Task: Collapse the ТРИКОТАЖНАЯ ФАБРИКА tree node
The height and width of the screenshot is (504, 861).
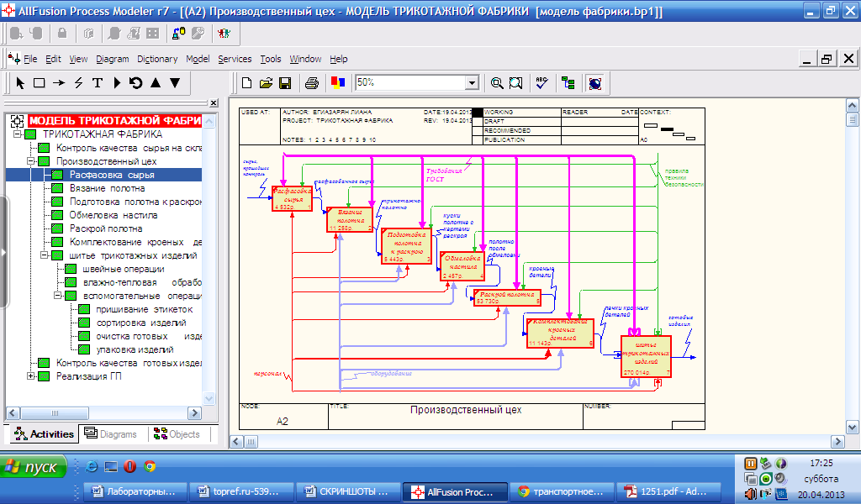Action: (18, 134)
